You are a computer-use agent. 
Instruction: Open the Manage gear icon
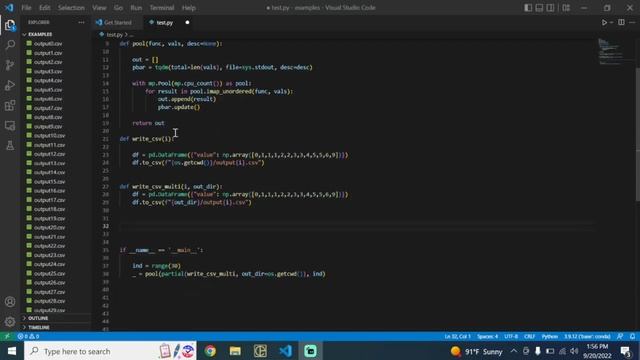[10, 322]
